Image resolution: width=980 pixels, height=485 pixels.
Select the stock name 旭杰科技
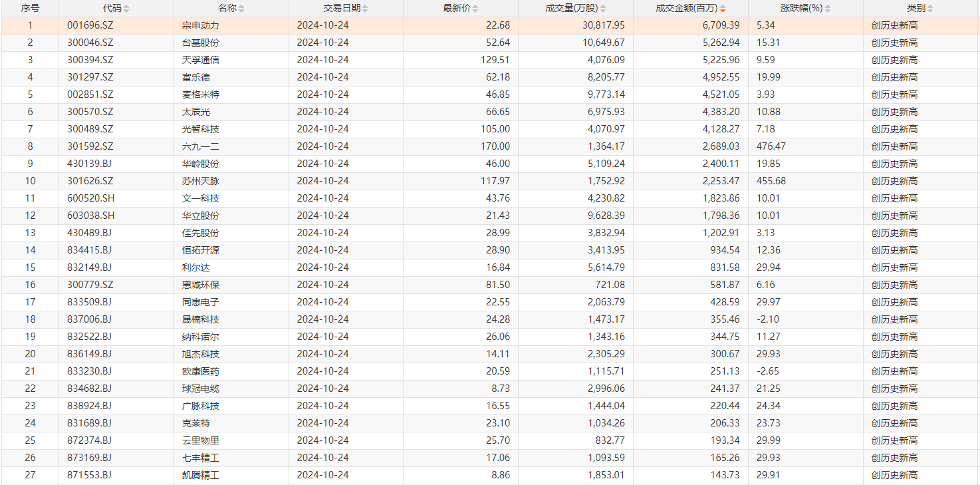[201, 354]
